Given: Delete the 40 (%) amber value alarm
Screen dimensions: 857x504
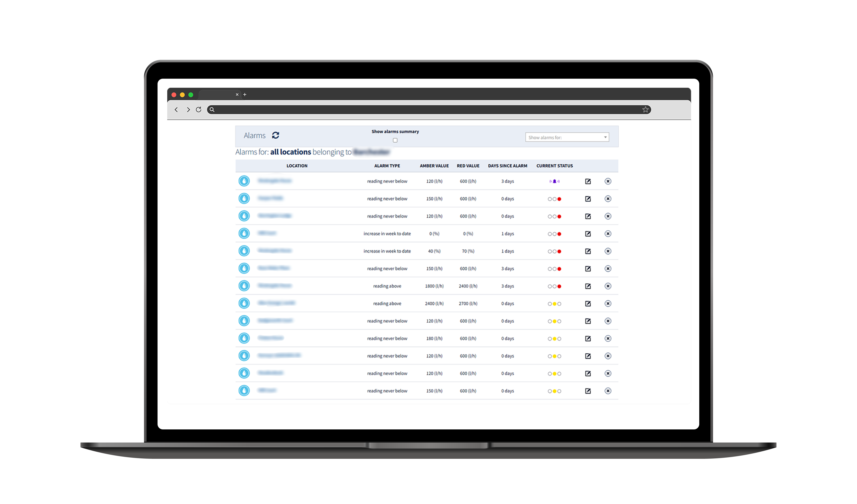Looking at the screenshot, I should point(608,251).
